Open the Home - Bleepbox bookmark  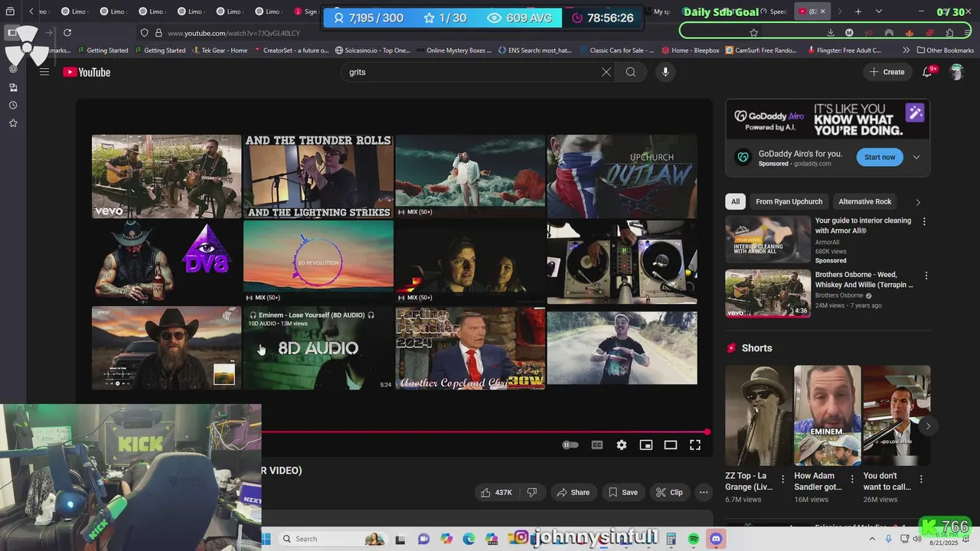click(x=691, y=51)
